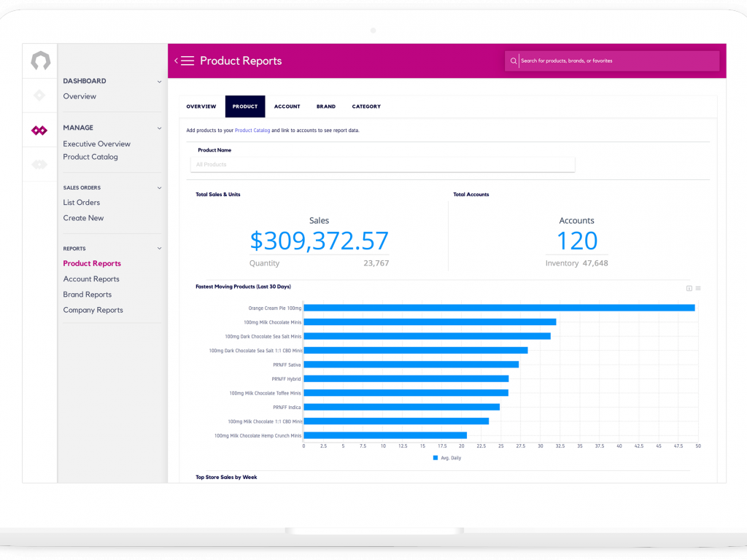The width and height of the screenshot is (747, 560).
Task: Click the magenta double-diamond sidebar icon
Action: [x=39, y=131]
